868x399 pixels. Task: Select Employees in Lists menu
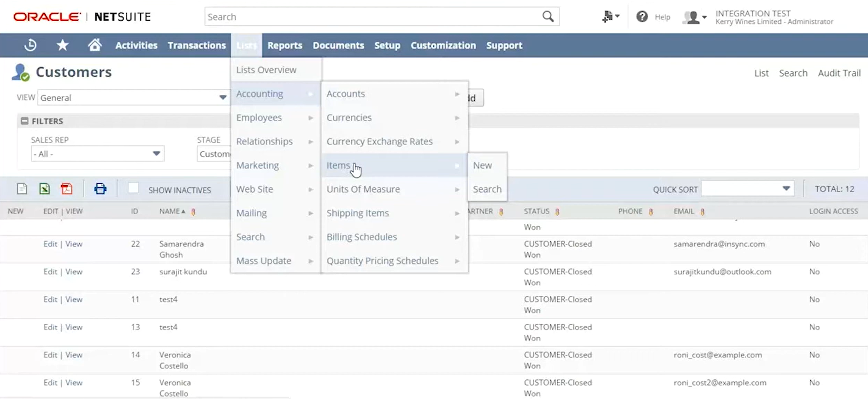point(276,117)
